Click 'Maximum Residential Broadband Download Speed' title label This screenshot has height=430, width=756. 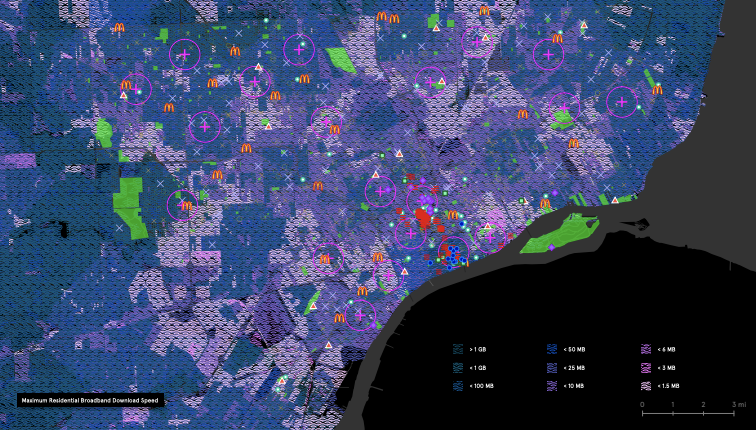pyautogui.click(x=90, y=401)
